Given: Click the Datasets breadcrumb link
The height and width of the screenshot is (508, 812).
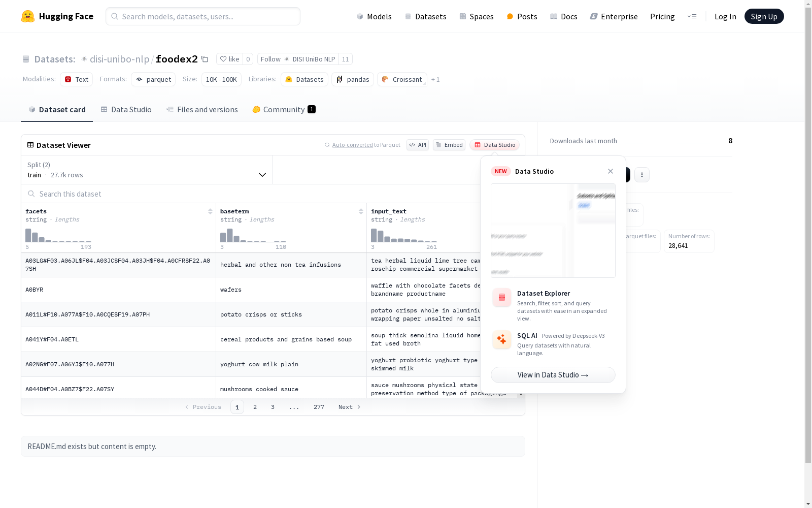Looking at the screenshot, I should pyautogui.click(x=54, y=59).
